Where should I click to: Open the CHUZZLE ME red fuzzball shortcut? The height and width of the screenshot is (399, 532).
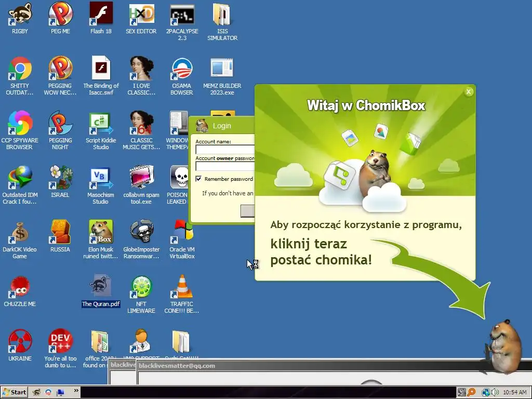click(x=20, y=286)
